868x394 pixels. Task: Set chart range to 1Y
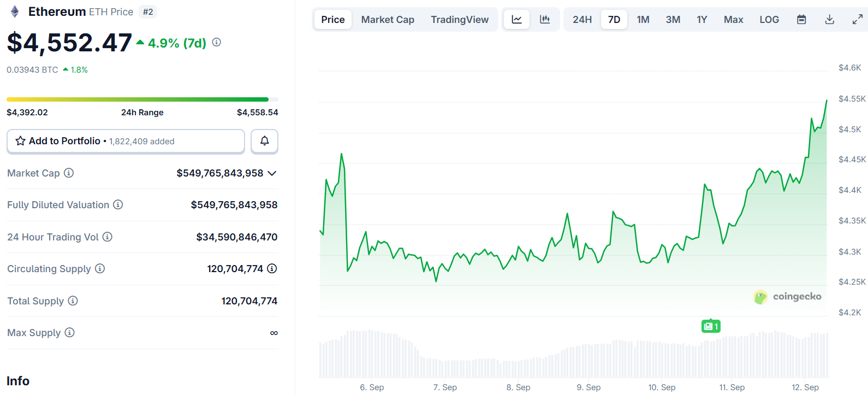[x=702, y=20]
